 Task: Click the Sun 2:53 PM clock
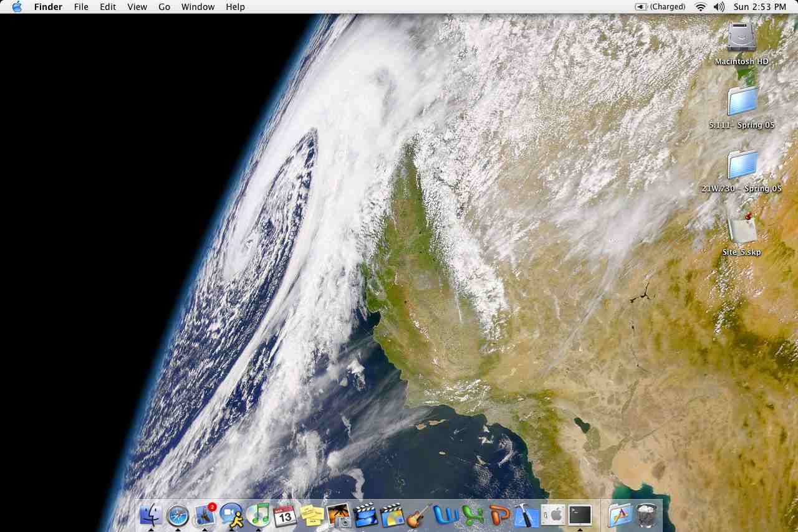(760, 7)
